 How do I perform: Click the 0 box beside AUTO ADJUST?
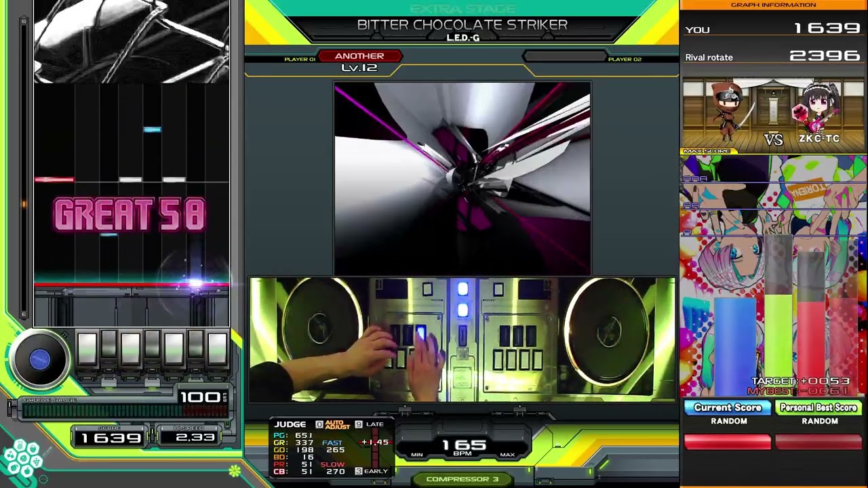click(x=319, y=424)
